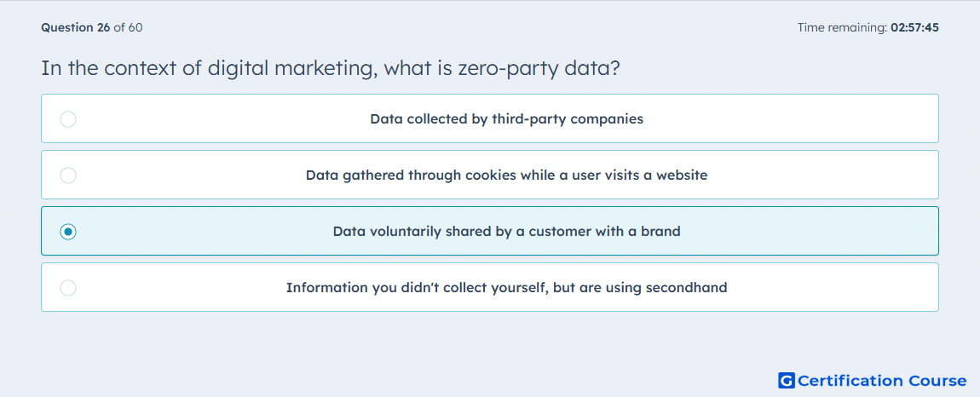980x397 pixels.
Task: Select radio for third-party companies answer
Action: pyautogui.click(x=68, y=118)
